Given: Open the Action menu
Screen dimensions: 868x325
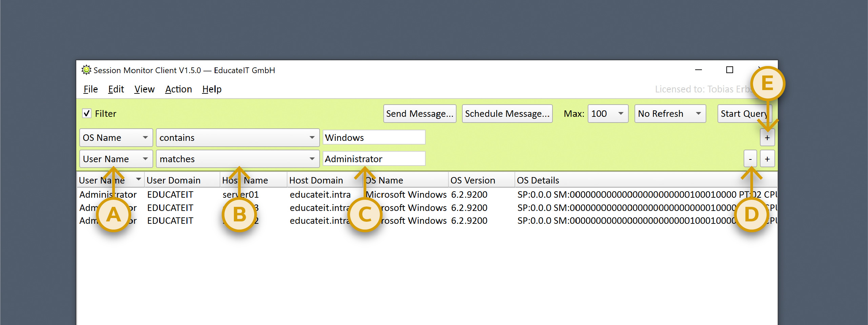Looking at the screenshot, I should pos(178,89).
